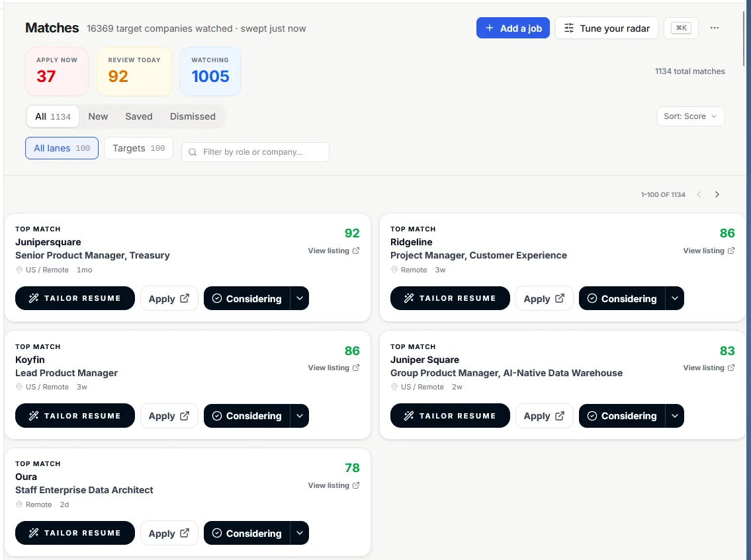Image resolution: width=751 pixels, height=560 pixels.
Task: Click the Junipersquare company name
Action: click(48, 242)
